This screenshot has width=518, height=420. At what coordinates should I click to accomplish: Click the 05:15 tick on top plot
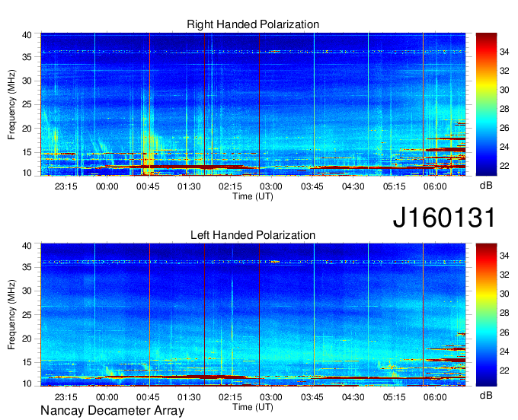(x=395, y=186)
